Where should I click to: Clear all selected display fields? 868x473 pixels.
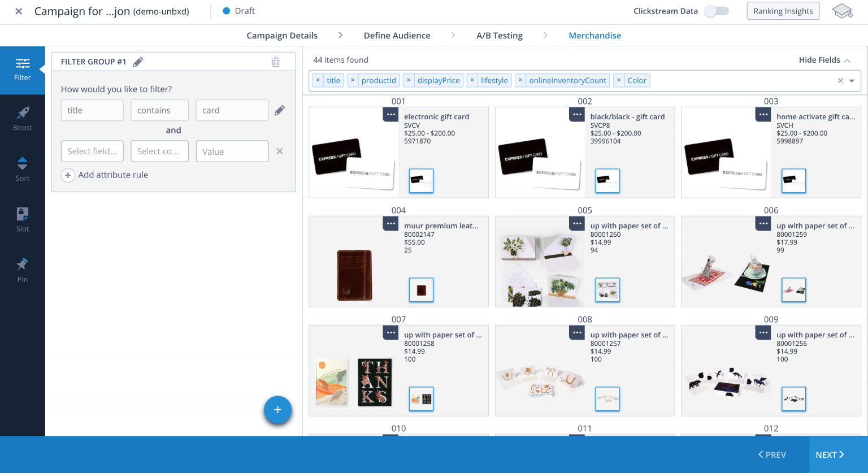point(840,81)
